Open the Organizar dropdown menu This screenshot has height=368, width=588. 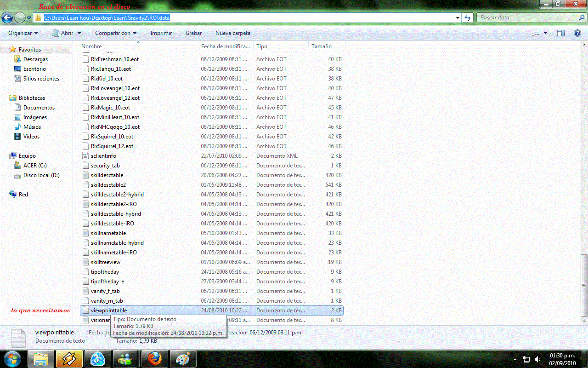tap(23, 33)
